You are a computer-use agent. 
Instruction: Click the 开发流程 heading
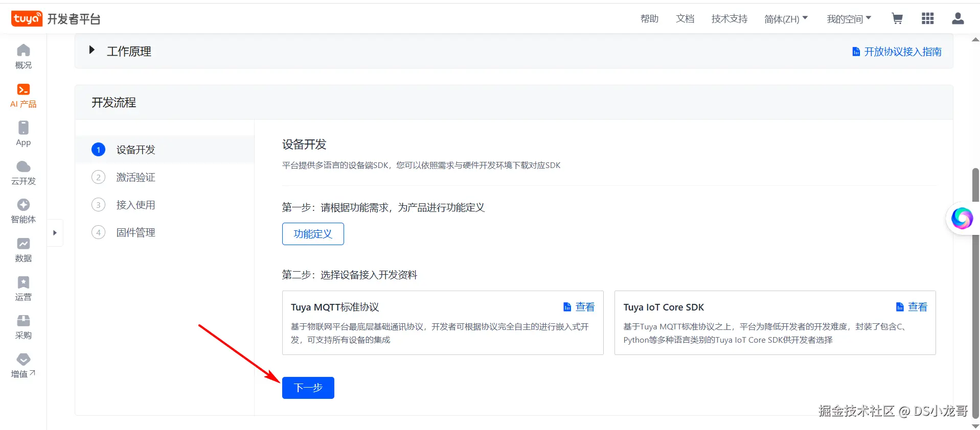(113, 103)
